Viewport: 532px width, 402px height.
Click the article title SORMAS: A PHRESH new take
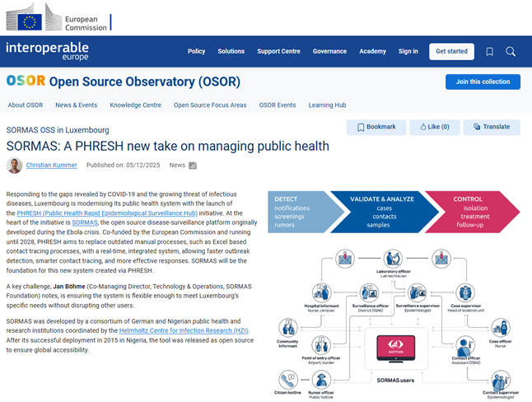click(168, 147)
